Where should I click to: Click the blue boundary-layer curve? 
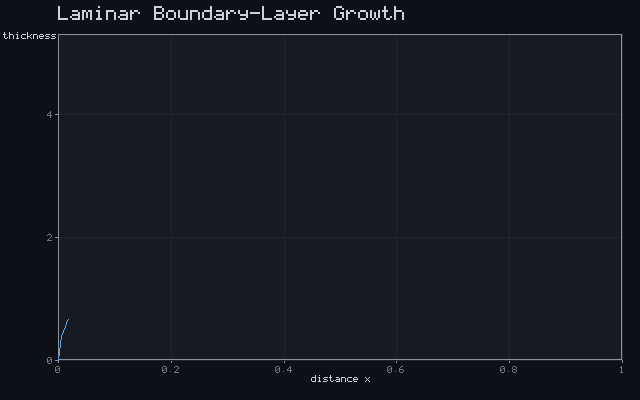pos(63,339)
